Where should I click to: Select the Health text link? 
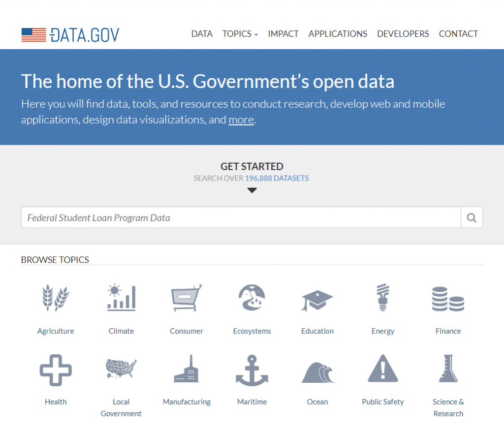coord(56,401)
